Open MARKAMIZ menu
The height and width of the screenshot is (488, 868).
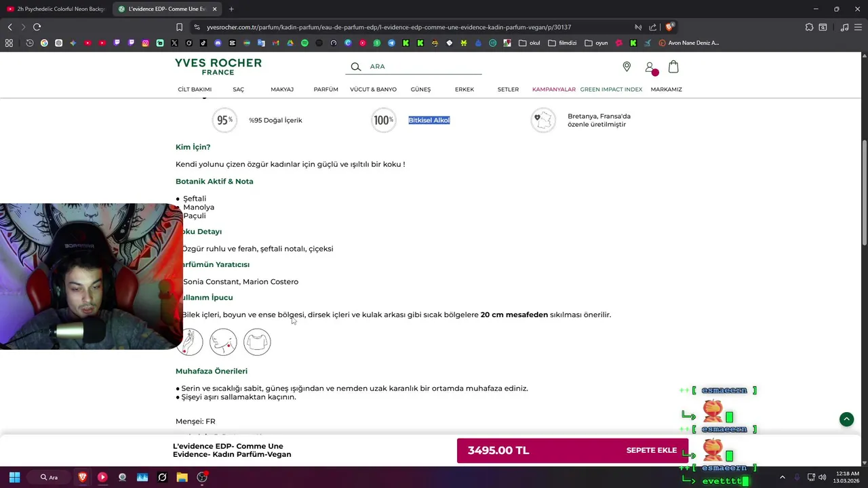click(666, 89)
